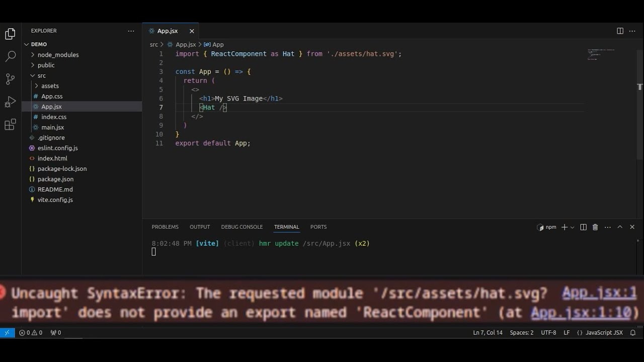Open .gitignore file
644x362 pixels.
click(x=51, y=138)
